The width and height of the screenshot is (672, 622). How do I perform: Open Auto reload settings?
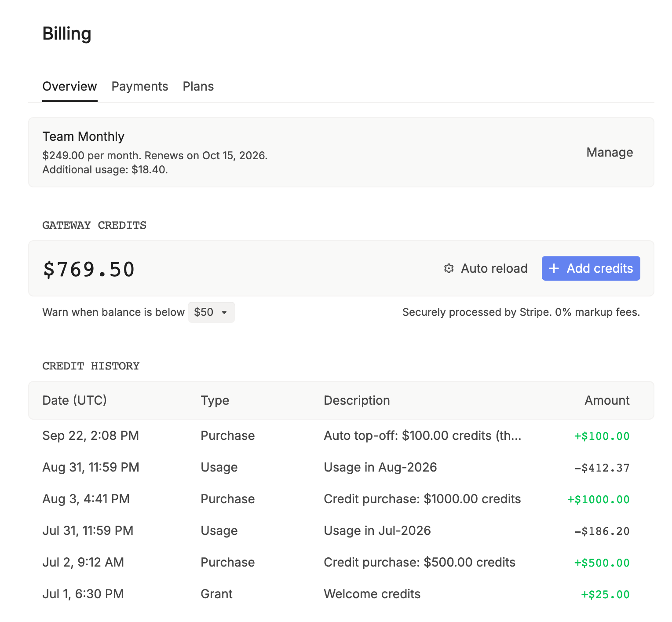[x=486, y=268]
